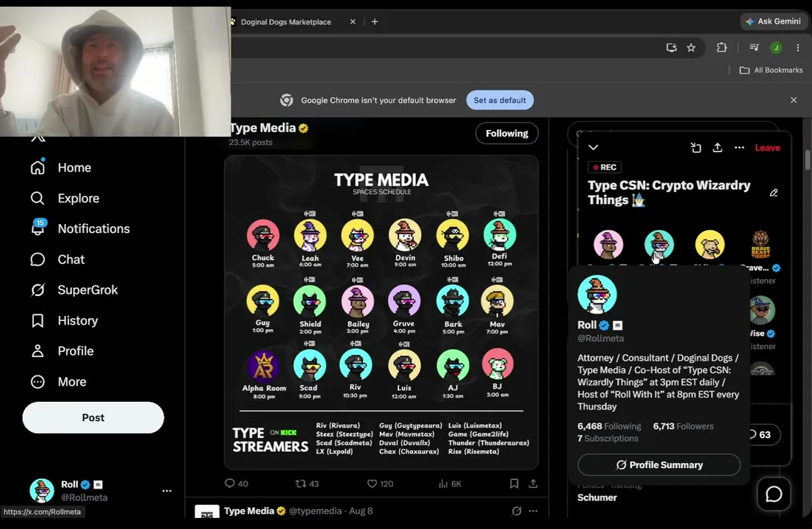
Task: Click Grok icon on Aug 8 post
Action: [517, 511]
